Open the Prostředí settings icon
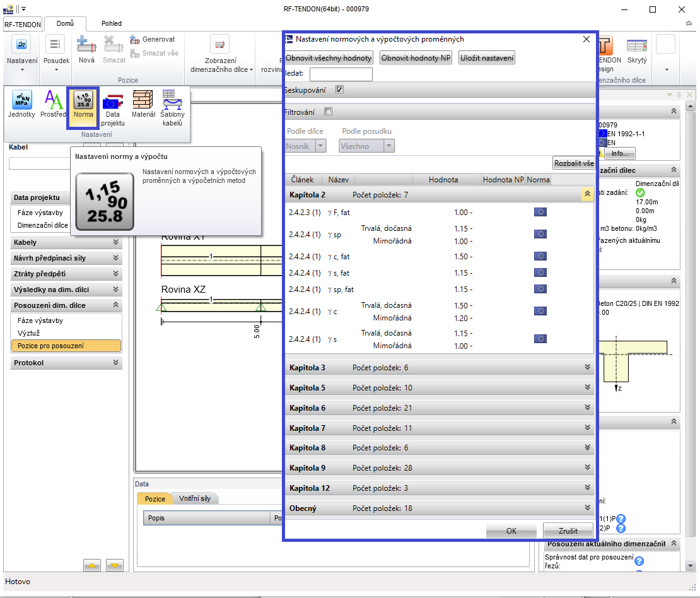Image resolution: width=700 pixels, height=598 pixels. [54, 105]
